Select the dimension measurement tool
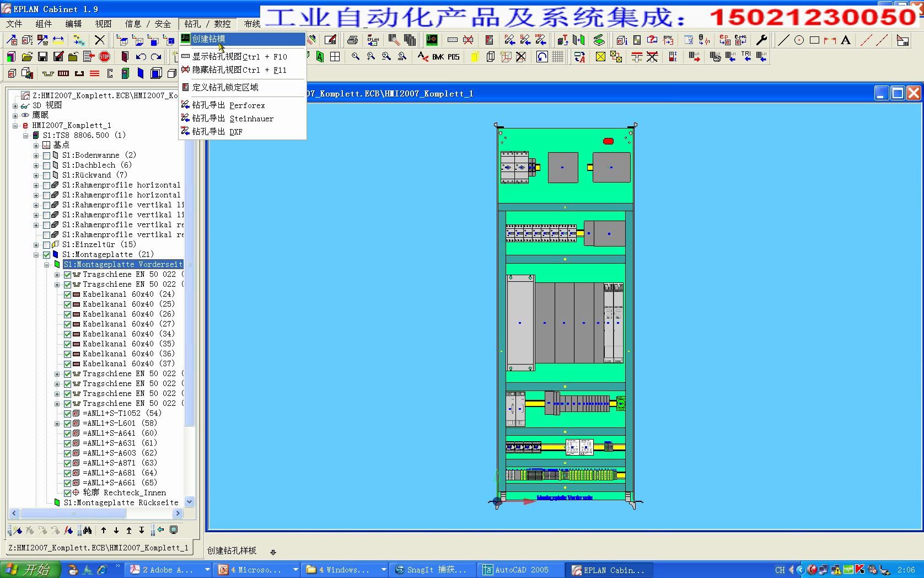Image resolution: width=924 pixels, height=578 pixels. 830,40
